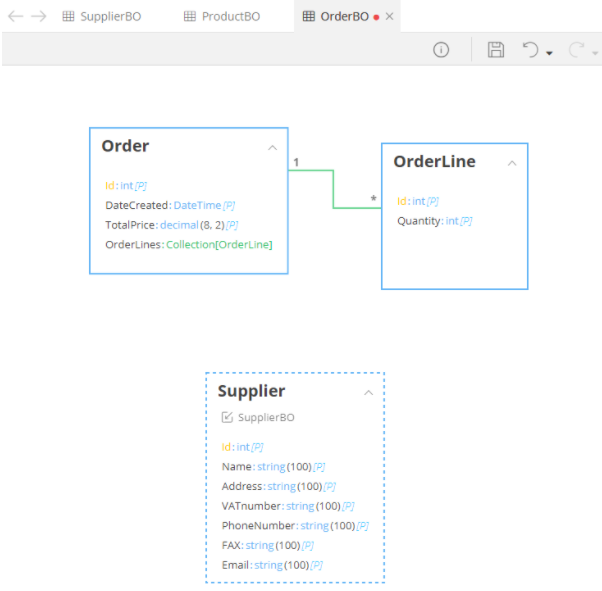
Task: Click the grid icon on ProductBO tab
Action: click(190, 17)
